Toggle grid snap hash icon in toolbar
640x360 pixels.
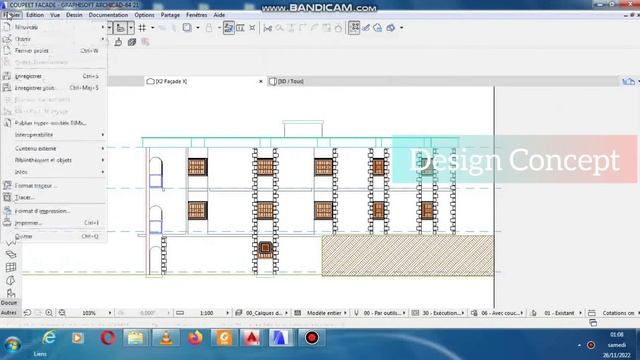tap(142, 28)
